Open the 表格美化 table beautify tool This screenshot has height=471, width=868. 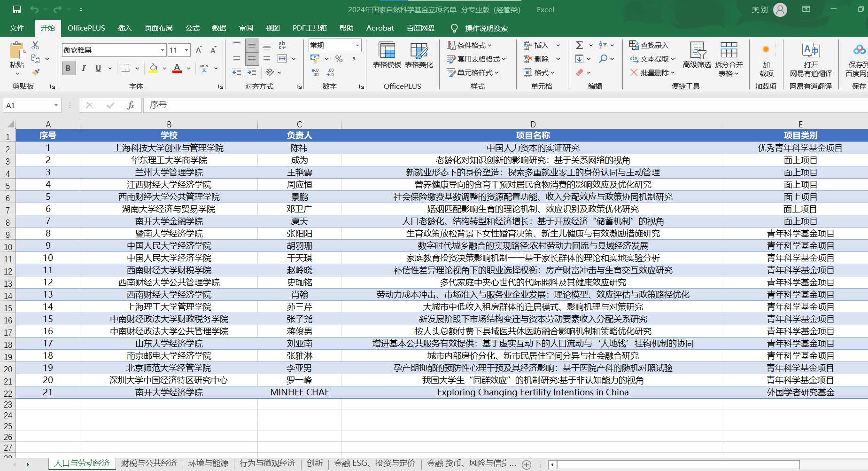tap(419, 55)
